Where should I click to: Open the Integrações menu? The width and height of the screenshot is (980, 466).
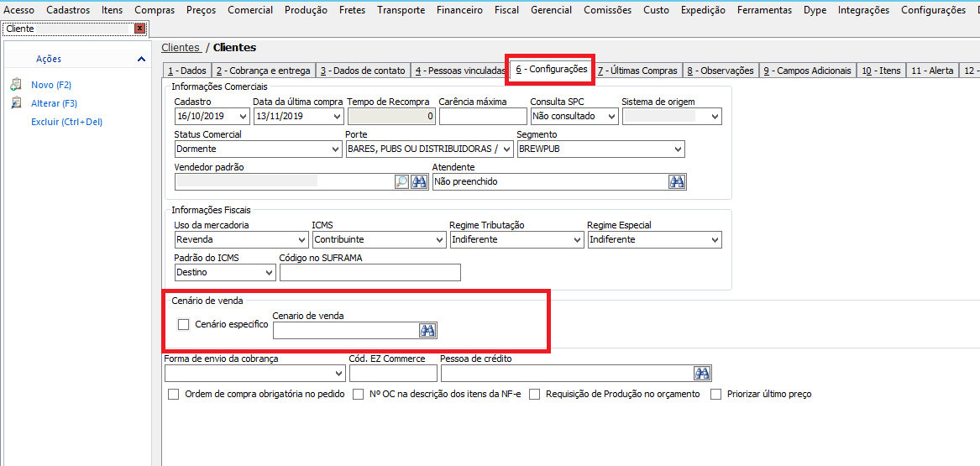click(x=863, y=10)
